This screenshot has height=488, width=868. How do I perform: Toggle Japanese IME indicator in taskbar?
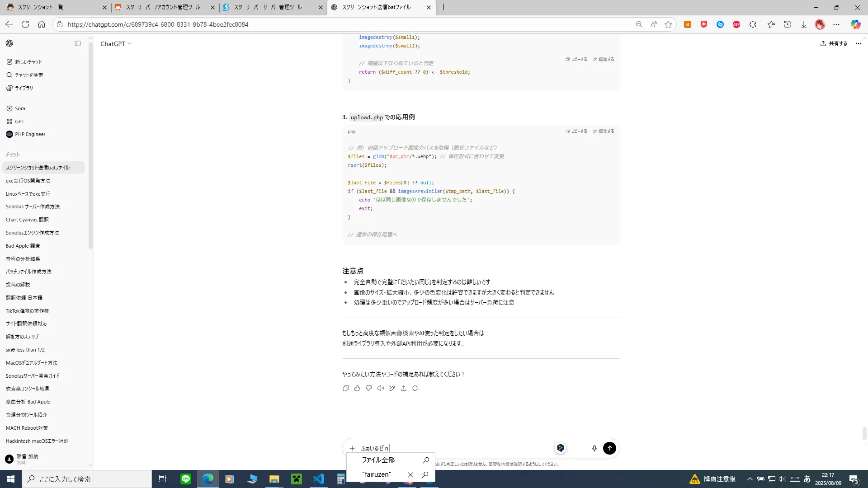[x=807, y=479]
